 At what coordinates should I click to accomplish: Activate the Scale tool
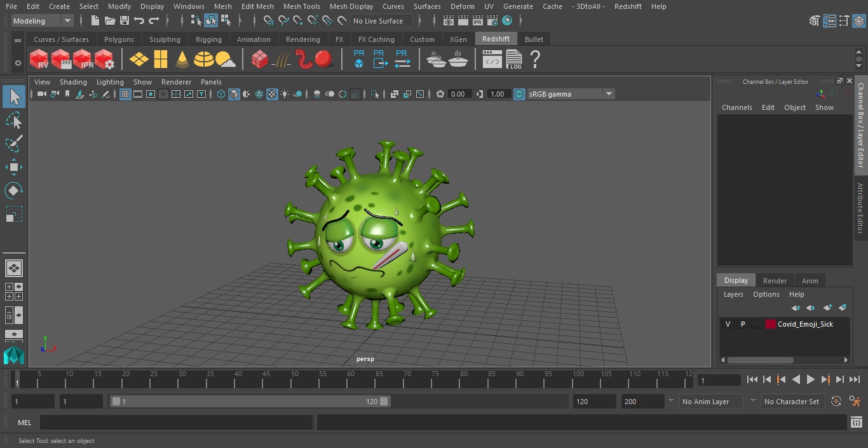click(x=14, y=214)
